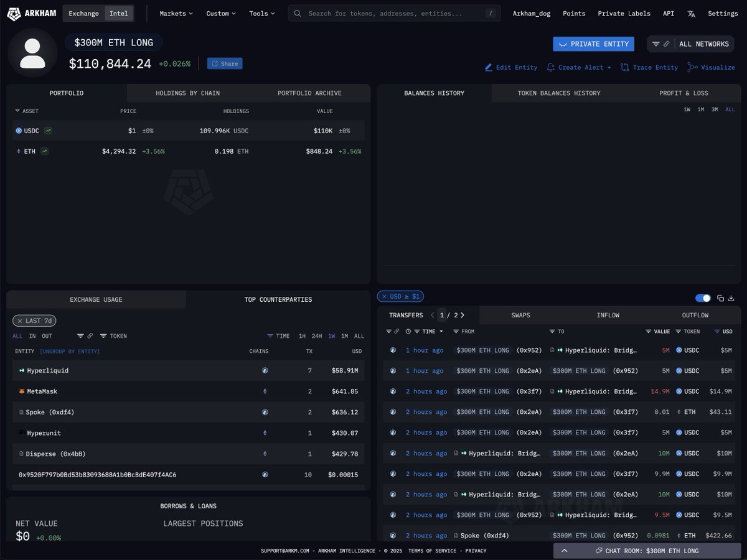Image resolution: width=747 pixels, height=560 pixels.
Task: Select the 0x9520F797b0Bd53b83093688A1b0BcBdE407f4AC6 address row
Action: coord(189,475)
